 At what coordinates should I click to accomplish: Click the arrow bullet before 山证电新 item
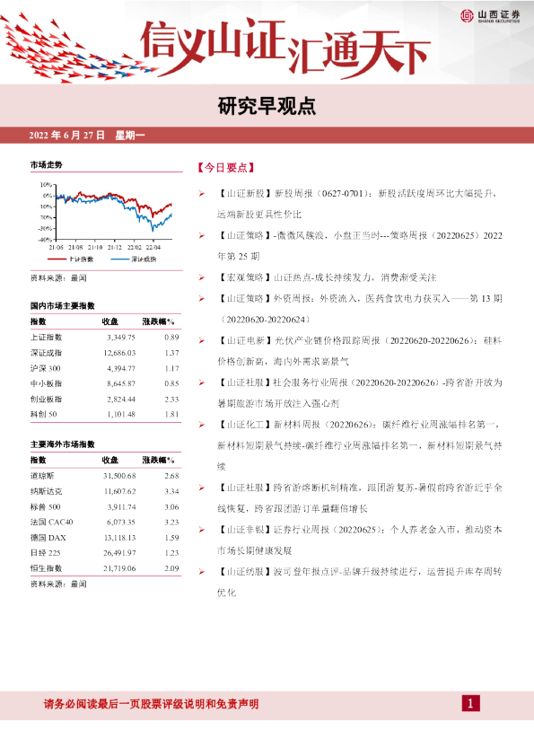(x=202, y=340)
